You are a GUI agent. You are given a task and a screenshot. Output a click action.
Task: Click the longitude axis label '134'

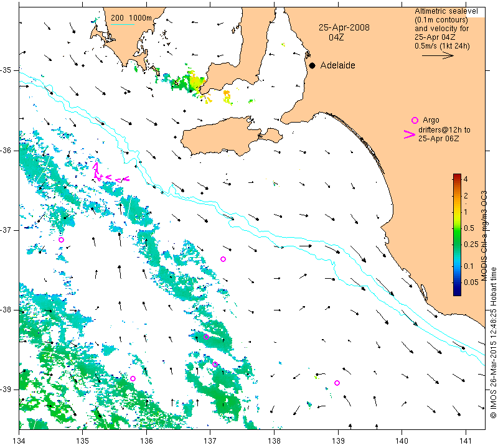pos(19,441)
